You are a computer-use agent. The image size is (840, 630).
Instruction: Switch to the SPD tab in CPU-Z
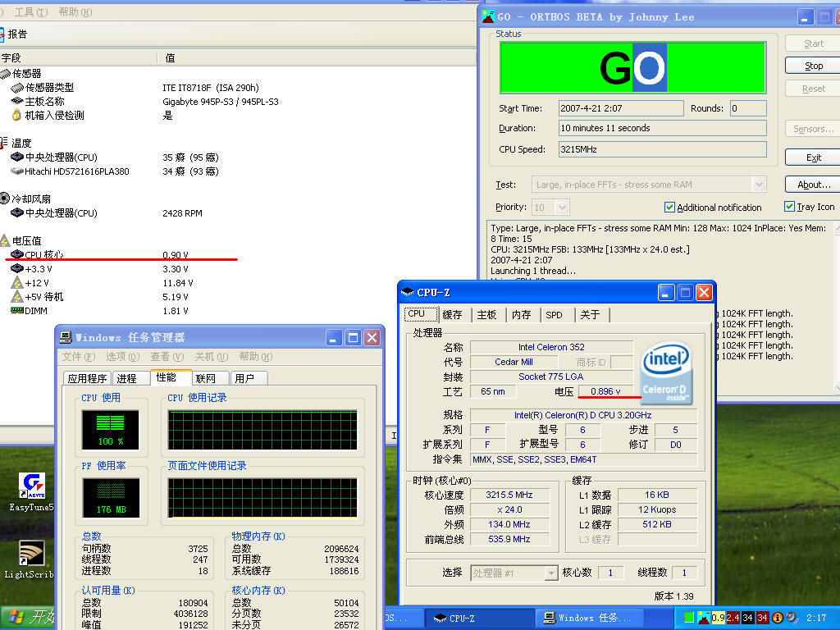[x=555, y=314]
